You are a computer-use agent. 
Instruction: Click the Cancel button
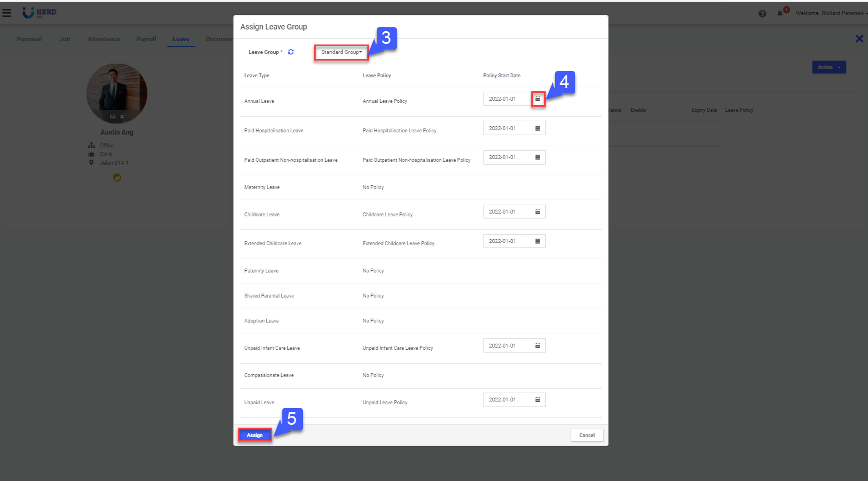click(587, 435)
